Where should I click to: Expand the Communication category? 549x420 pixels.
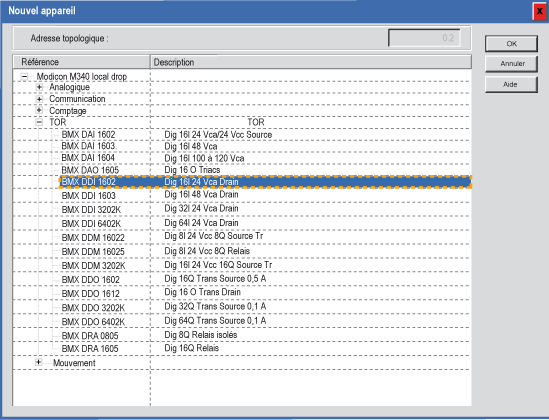click(39, 99)
